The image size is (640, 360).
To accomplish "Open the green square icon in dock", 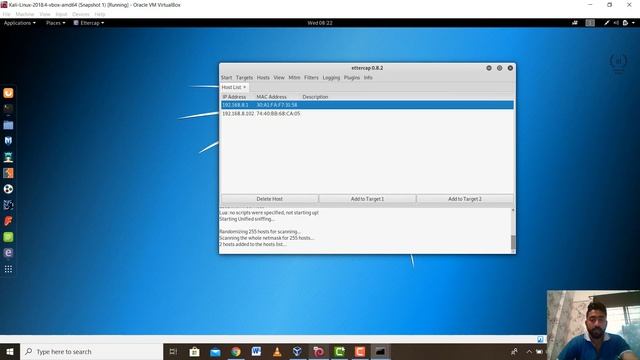I will [x=8, y=237].
